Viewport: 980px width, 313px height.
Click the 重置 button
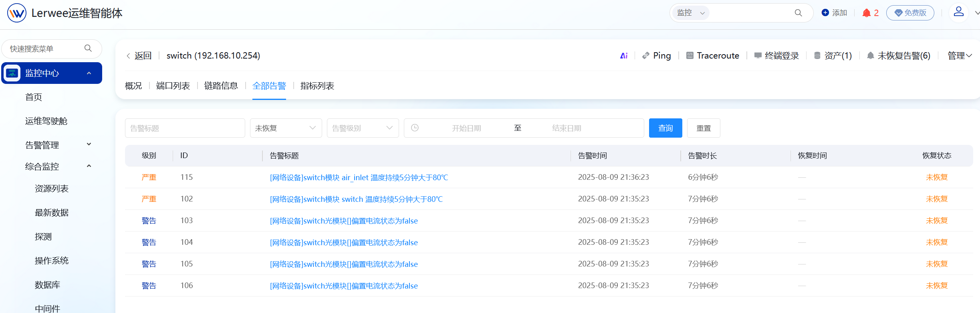point(704,128)
